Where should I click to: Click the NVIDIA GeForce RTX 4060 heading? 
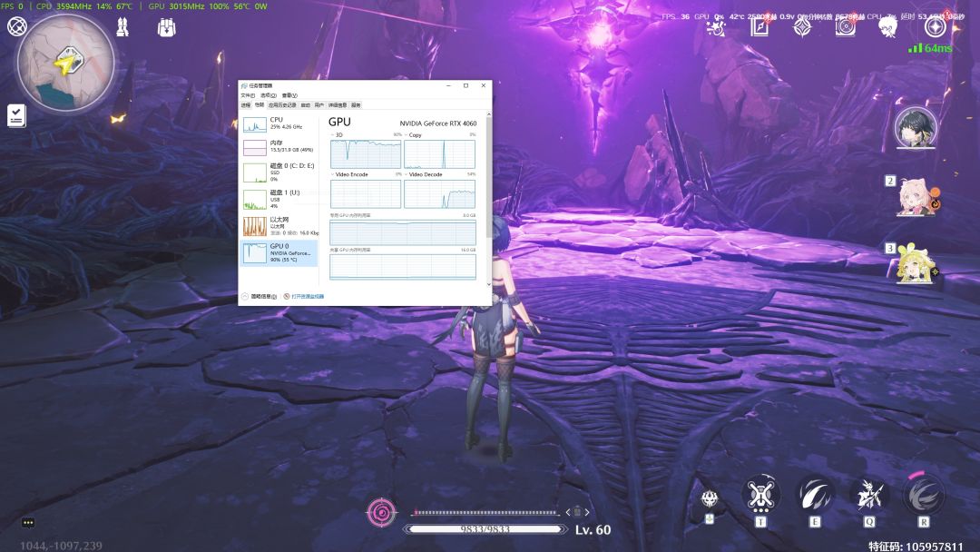438,123
